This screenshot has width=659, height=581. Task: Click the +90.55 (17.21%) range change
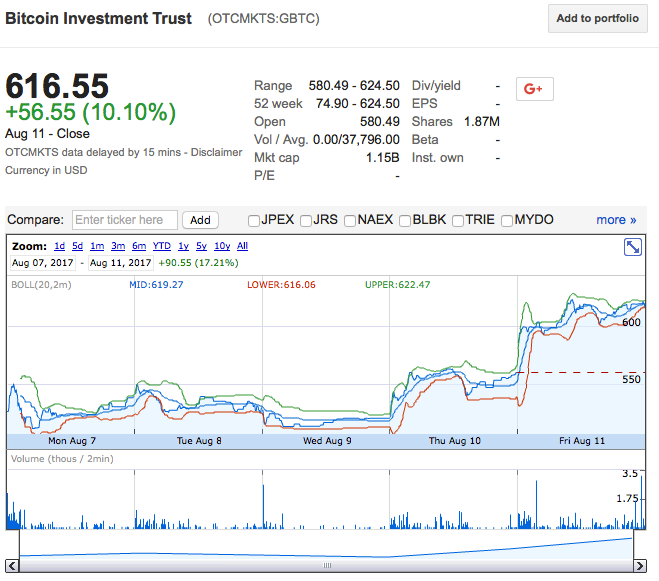[198, 263]
